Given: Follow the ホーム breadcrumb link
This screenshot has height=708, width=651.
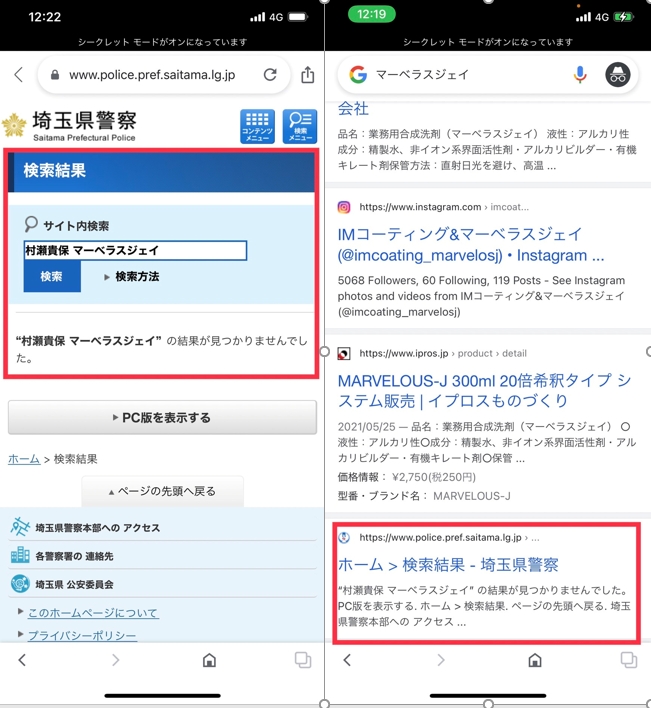Looking at the screenshot, I should click(x=24, y=459).
